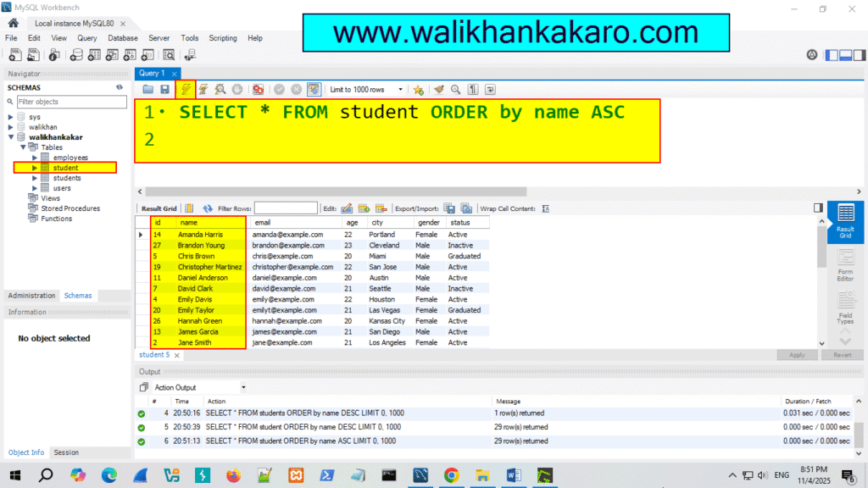Screen dimensions: 868x488
Task: Open the Database menu
Action: pyautogui.click(x=122, y=37)
